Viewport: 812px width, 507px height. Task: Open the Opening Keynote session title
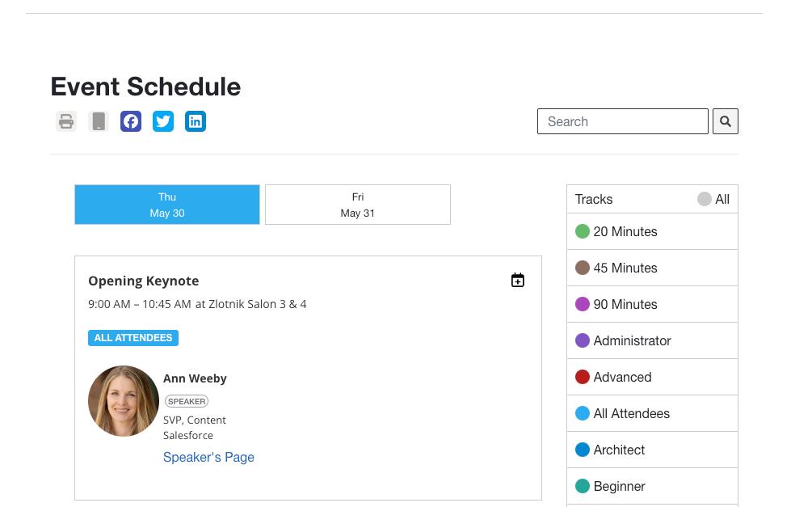144,281
